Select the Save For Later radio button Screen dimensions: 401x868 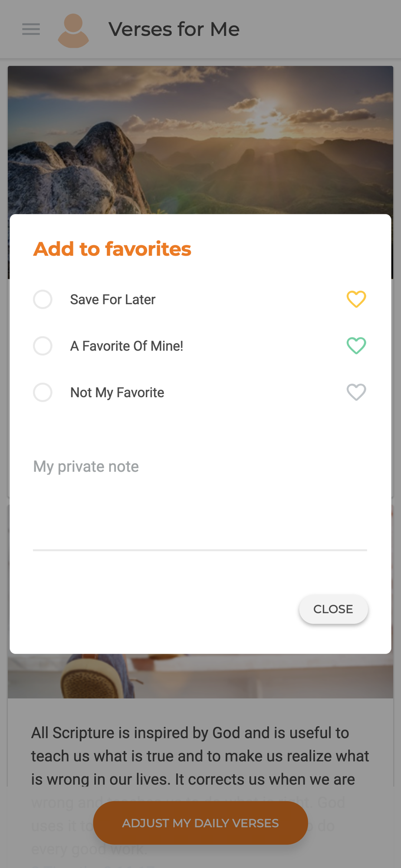coord(43,299)
